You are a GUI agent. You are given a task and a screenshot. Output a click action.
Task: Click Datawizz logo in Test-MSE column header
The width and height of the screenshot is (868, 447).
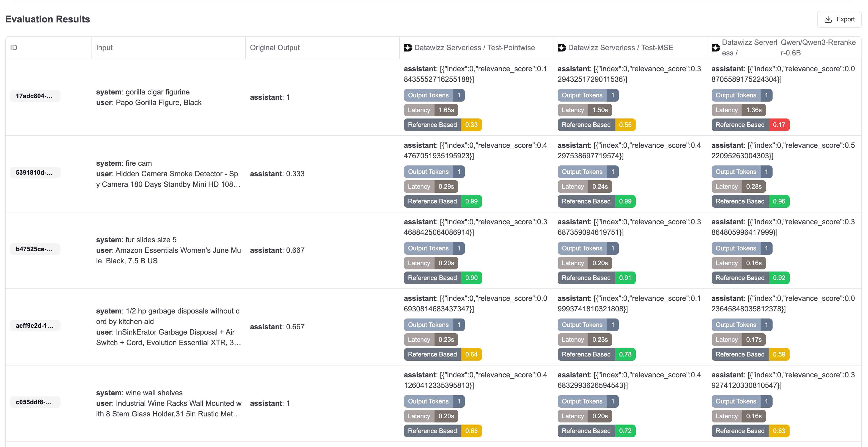[561, 48]
